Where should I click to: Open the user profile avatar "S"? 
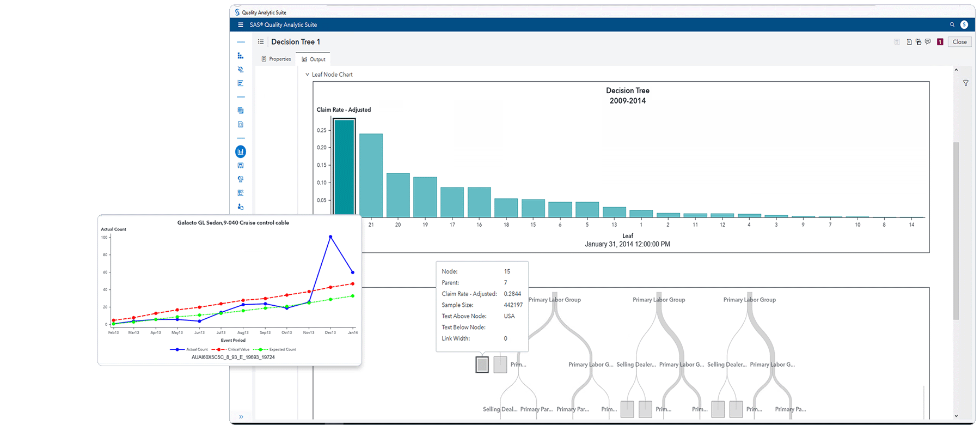coord(964,25)
